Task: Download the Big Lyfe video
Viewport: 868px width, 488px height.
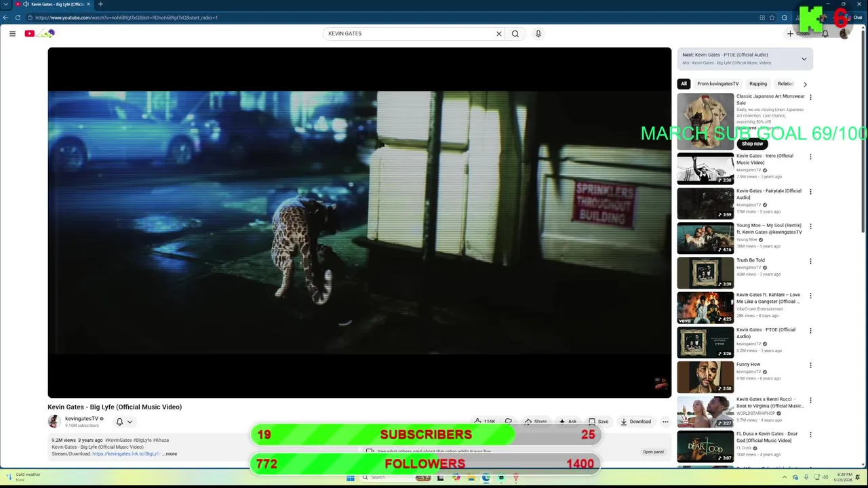Action: [x=636, y=422]
